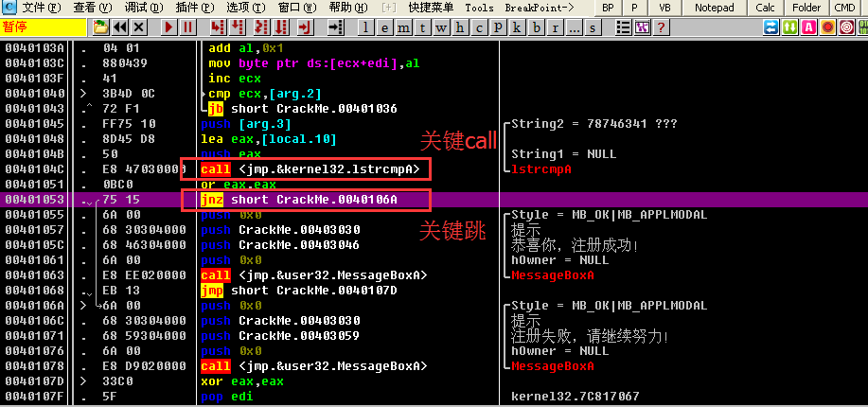Click the blue swap arrows icon

coord(771,27)
